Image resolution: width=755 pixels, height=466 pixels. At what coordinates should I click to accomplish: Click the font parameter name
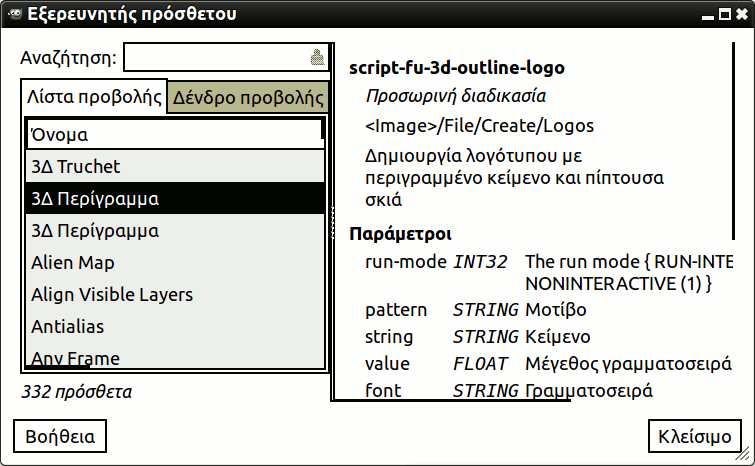[x=383, y=390]
